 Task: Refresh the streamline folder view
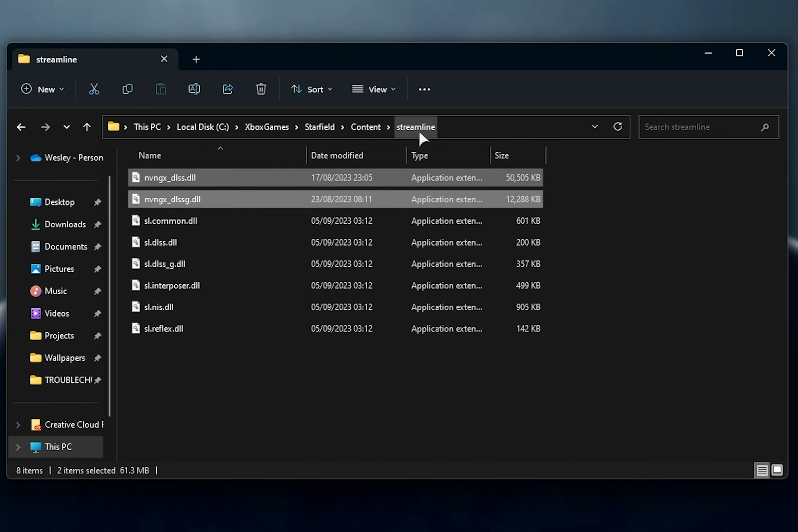[618, 127]
